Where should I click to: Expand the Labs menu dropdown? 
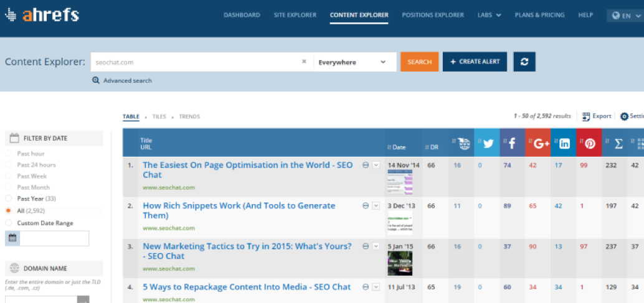[x=489, y=15]
